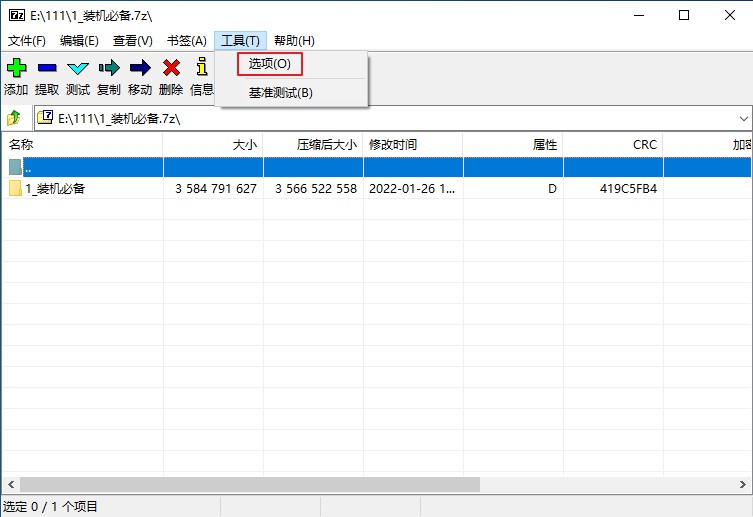This screenshot has height=517, width=753.
Task: Click the up-folder icon beside address bar
Action: [15, 118]
